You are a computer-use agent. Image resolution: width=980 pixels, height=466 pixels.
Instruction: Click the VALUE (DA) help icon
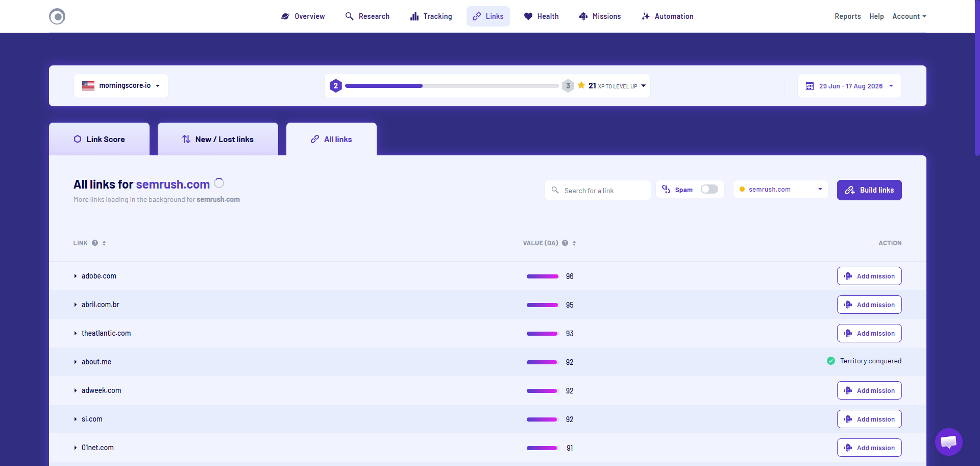tap(565, 243)
